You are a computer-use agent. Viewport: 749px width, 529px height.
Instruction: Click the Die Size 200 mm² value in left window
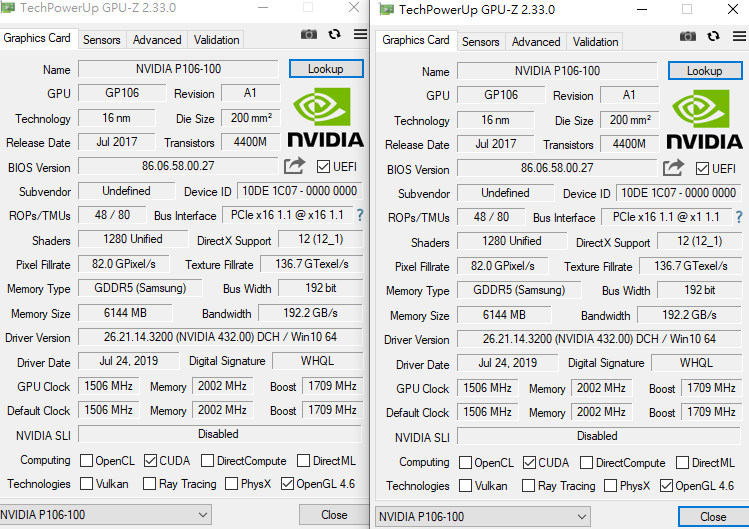[251, 118]
